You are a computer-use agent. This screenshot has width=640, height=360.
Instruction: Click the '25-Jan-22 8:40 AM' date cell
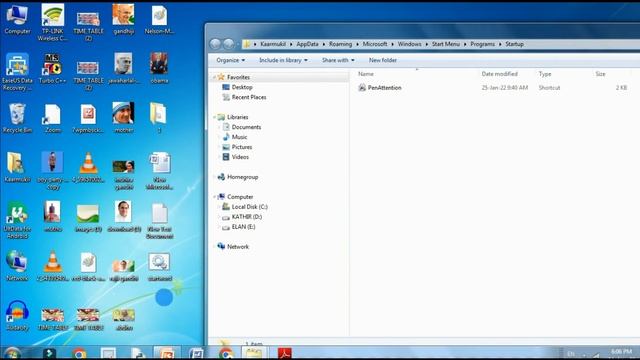click(x=505, y=88)
